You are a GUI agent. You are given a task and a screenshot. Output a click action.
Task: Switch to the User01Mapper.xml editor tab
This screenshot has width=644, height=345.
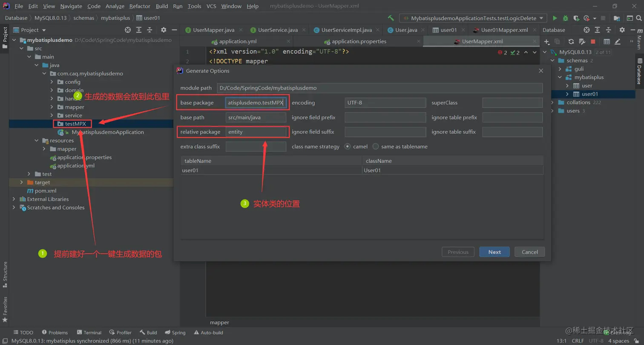504,30
